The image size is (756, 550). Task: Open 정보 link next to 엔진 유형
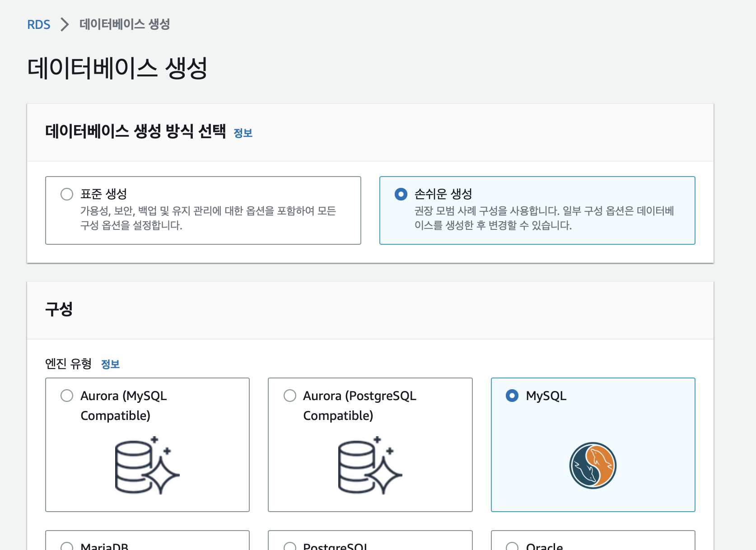pyautogui.click(x=110, y=364)
